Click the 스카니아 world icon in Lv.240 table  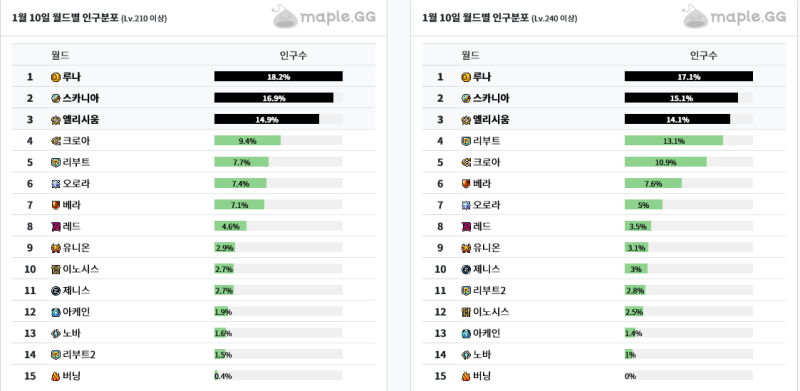[x=466, y=99]
